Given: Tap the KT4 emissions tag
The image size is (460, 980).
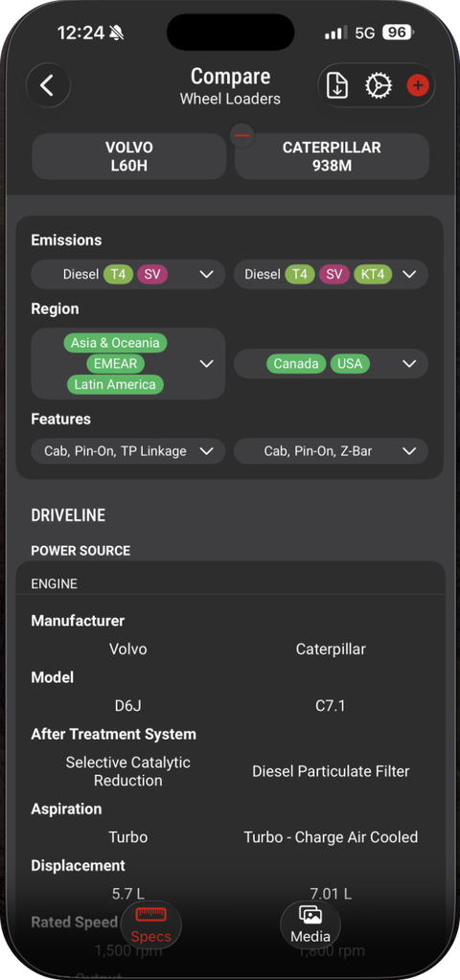Looking at the screenshot, I should coord(373,274).
